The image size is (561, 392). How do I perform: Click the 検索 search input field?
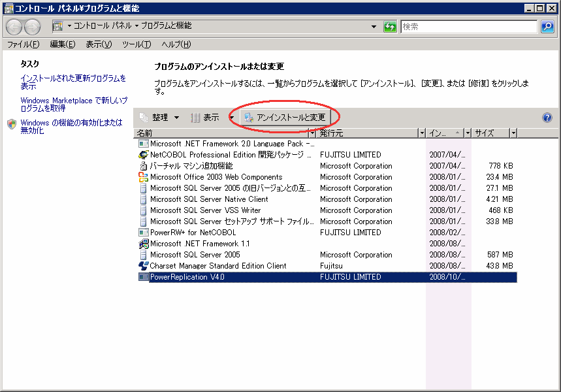point(469,27)
